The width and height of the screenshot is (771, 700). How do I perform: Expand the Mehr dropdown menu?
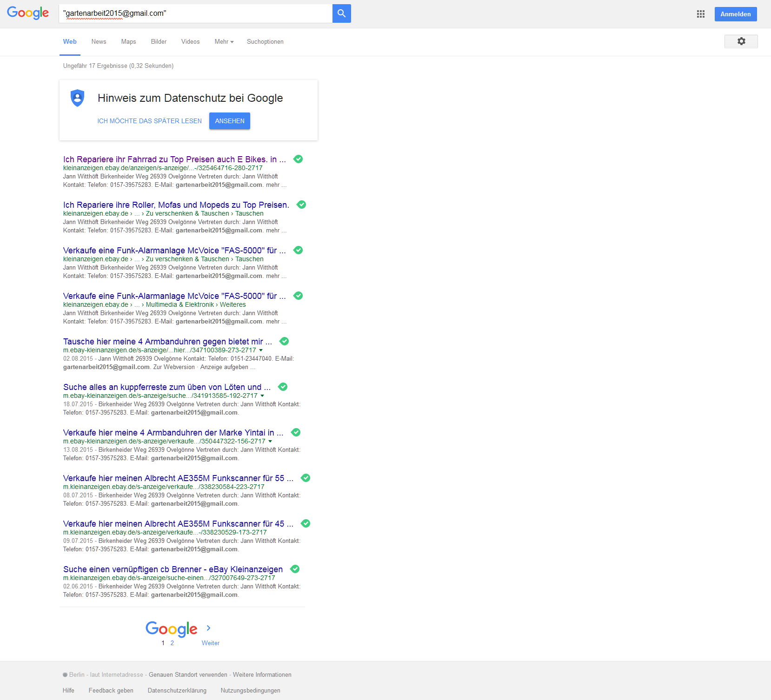[224, 42]
